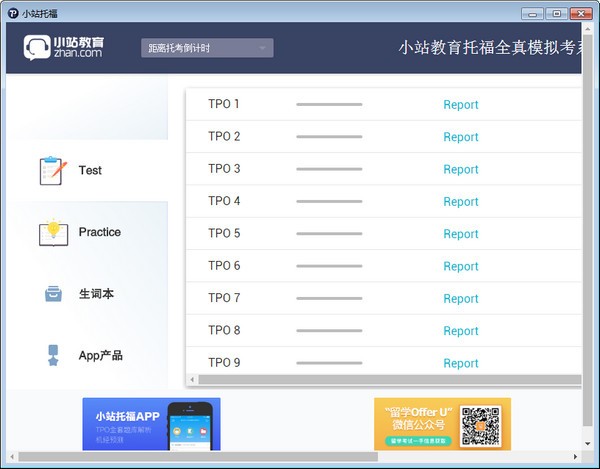Maximize the 小站托福 window
600x469 pixels.
(x=557, y=14)
